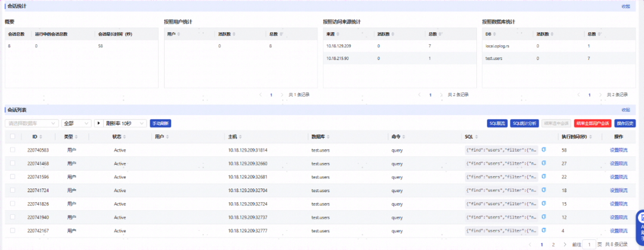Select page 1 in 按照用户统计 pagination
This screenshot has height=250, width=644.
[271, 95]
